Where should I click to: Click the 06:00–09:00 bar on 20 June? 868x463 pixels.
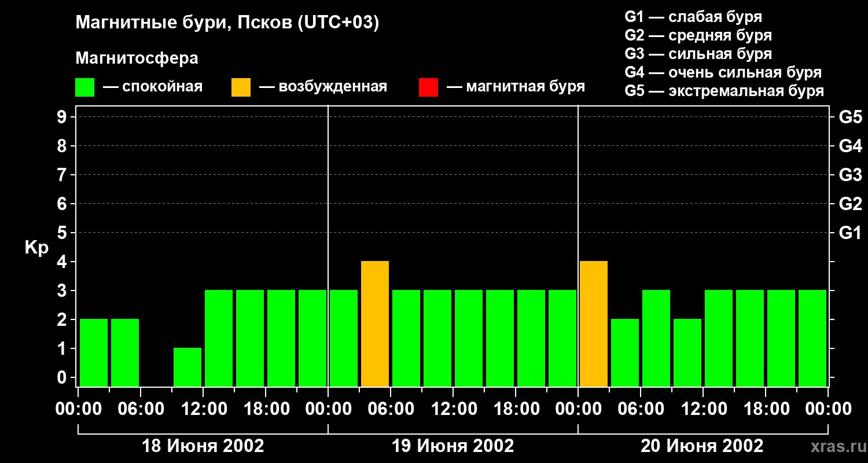[x=656, y=339]
